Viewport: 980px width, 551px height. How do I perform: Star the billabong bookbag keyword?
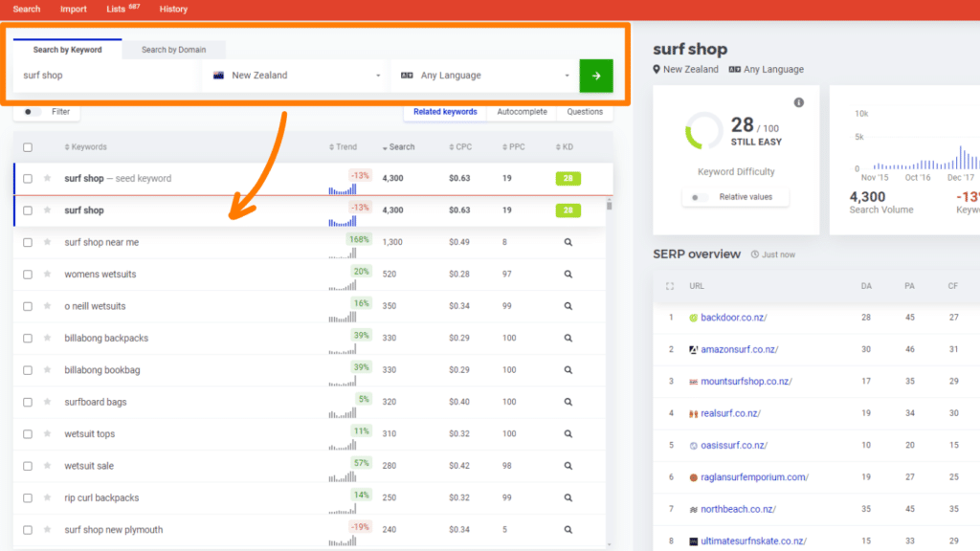pyautogui.click(x=48, y=370)
